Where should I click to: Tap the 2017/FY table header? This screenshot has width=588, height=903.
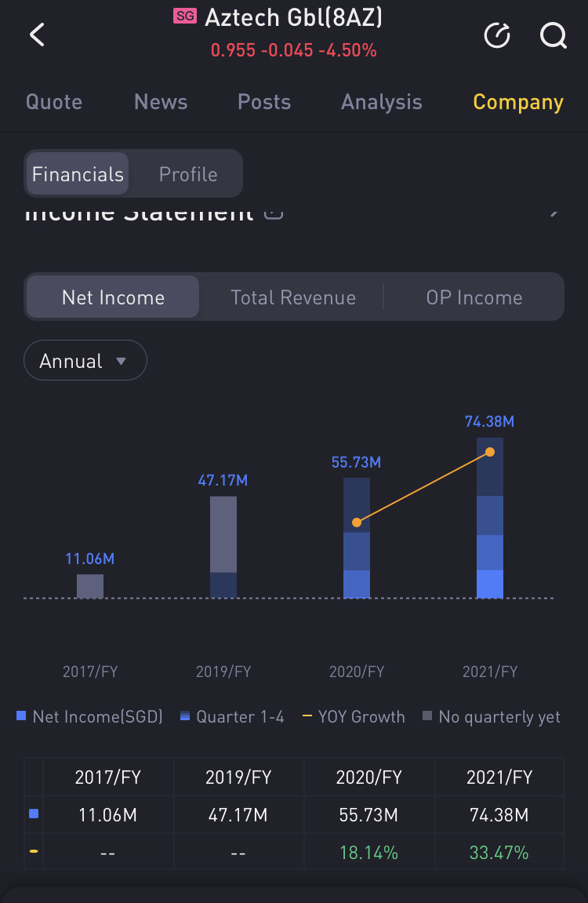[x=107, y=777]
